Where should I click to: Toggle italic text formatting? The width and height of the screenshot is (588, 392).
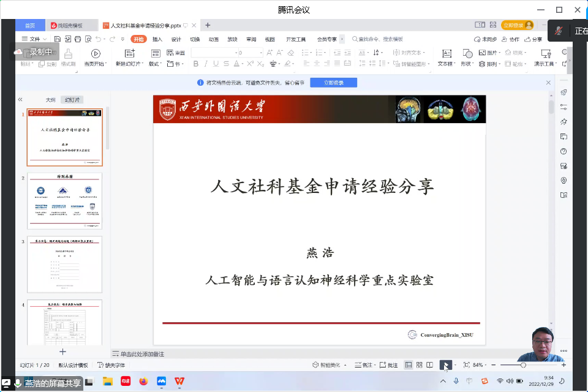tap(206, 64)
